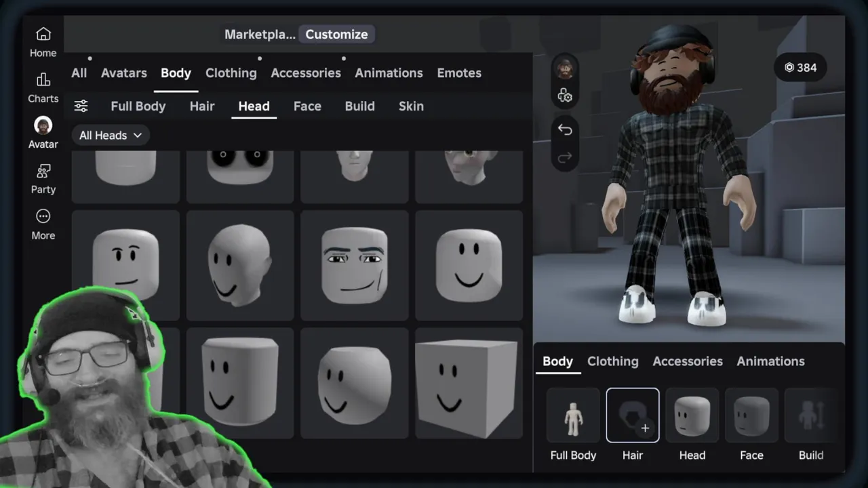Select Skin subcategory tab

(x=411, y=106)
